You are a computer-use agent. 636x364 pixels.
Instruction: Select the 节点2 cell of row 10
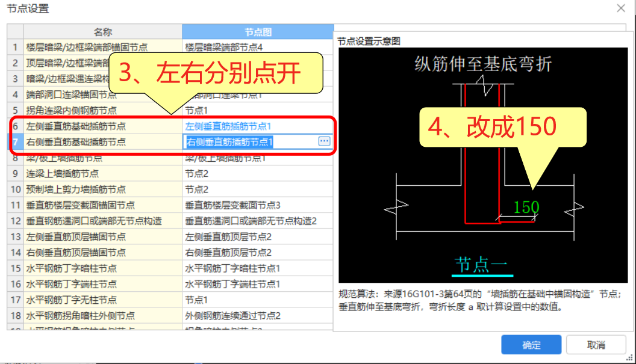click(x=258, y=190)
